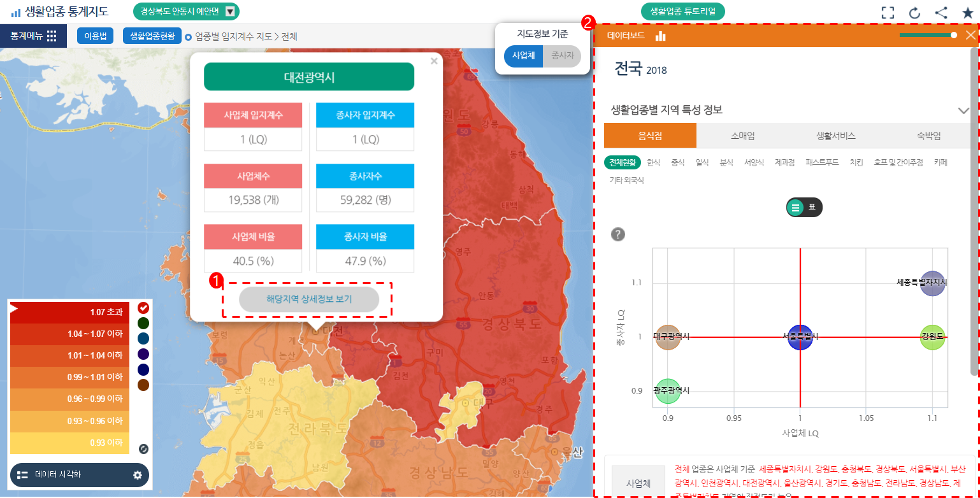Click the legend reverse-colors icon

point(143,449)
